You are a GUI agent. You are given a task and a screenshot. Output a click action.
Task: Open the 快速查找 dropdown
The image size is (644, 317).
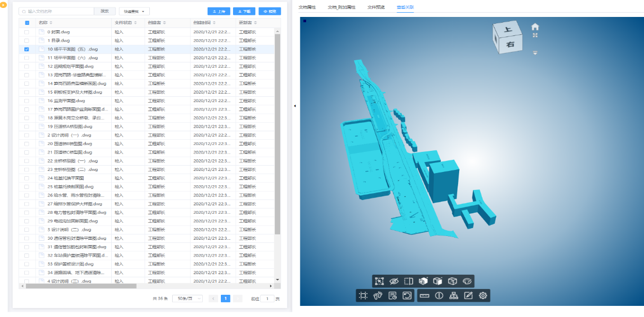(x=135, y=11)
